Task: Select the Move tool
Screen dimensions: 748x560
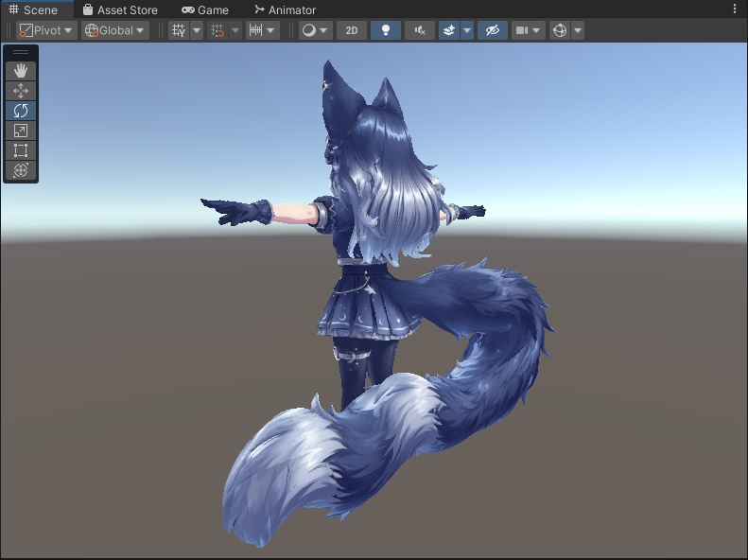Action: [x=21, y=91]
